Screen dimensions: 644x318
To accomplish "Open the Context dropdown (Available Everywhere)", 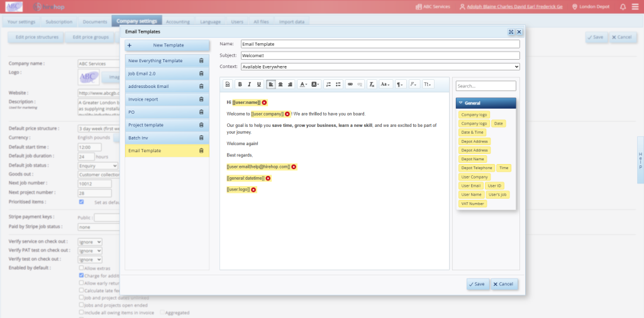I will [x=380, y=67].
